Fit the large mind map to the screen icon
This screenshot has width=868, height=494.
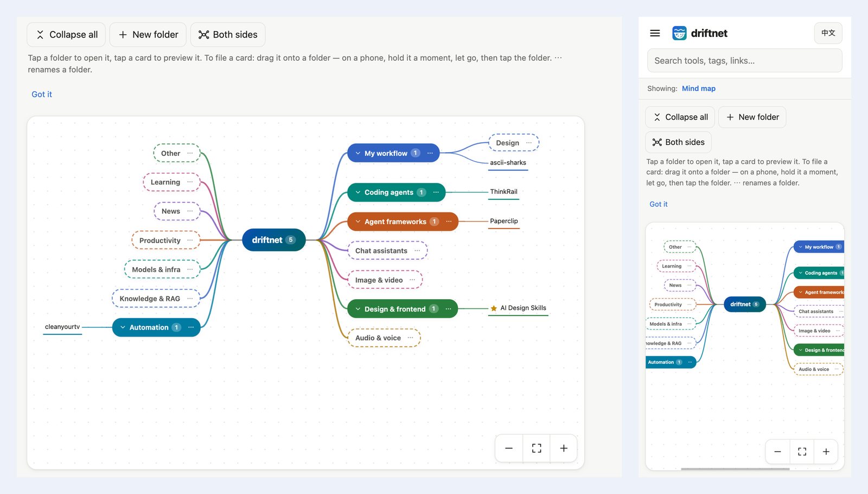click(x=537, y=448)
